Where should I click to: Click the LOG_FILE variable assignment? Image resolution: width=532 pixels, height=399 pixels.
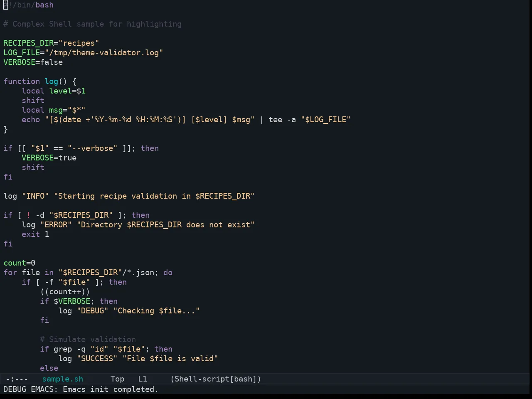click(x=83, y=53)
